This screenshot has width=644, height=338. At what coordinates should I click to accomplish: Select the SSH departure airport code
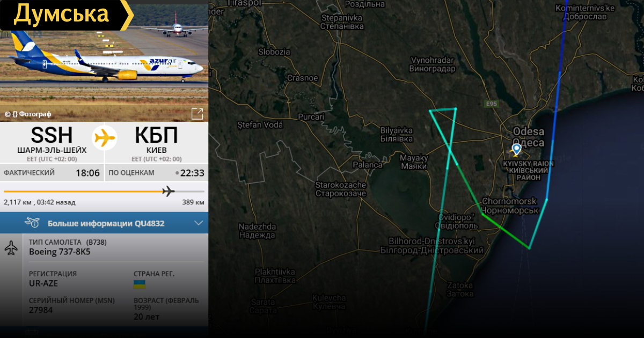coord(52,135)
